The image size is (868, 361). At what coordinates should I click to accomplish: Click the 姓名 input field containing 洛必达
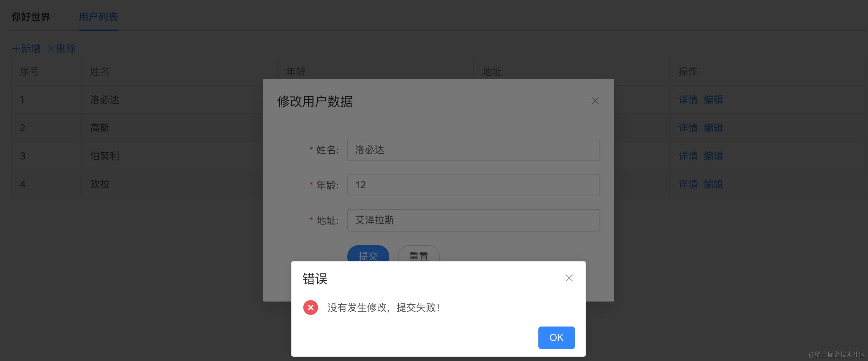pyautogui.click(x=473, y=150)
